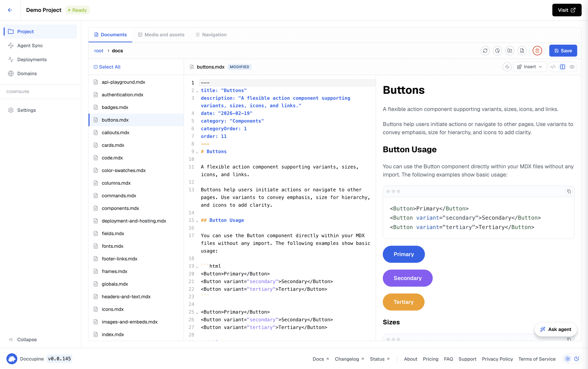Open version history clock icon
Screen dimensions: 588x369
click(x=497, y=51)
